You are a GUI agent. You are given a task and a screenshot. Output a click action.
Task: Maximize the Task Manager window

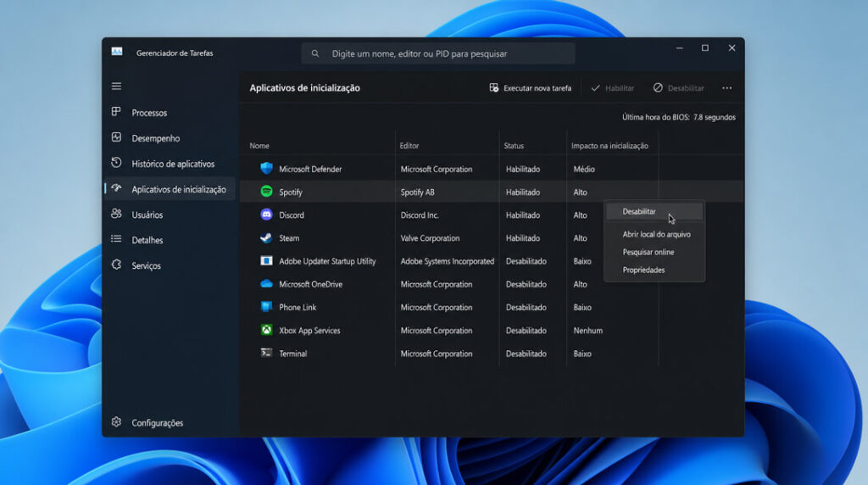point(704,48)
